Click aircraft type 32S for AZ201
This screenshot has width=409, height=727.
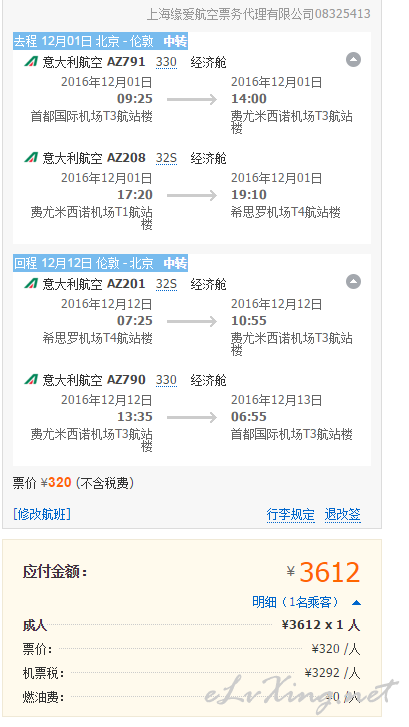(166, 284)
